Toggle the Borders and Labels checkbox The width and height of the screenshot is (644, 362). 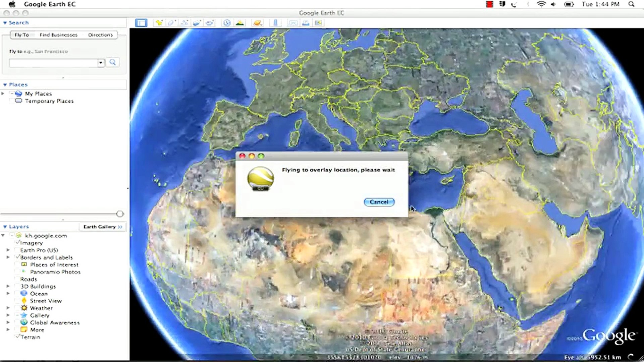17,257
